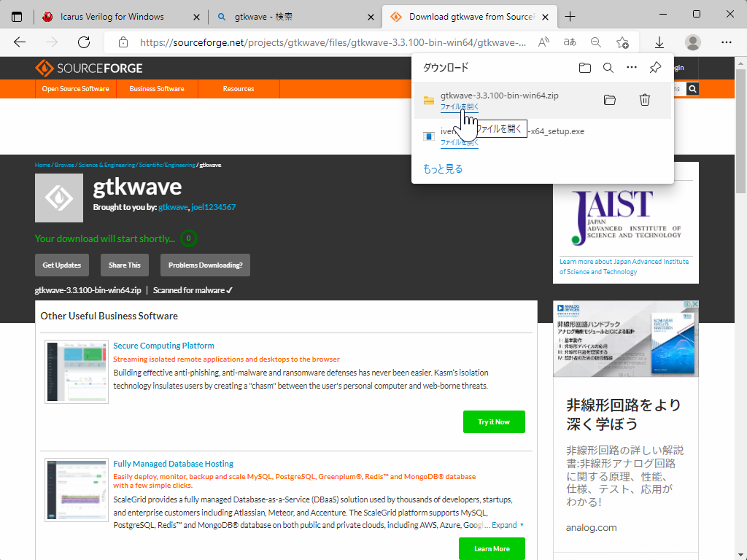Open the Business Software menu
The image size is (747, 560).
[157, 88]
